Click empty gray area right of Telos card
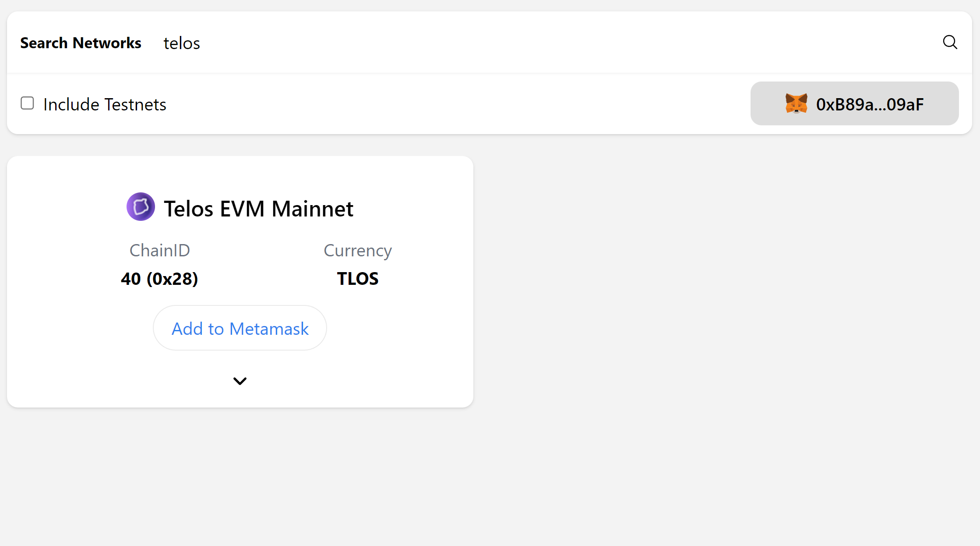 coord(701,280)
